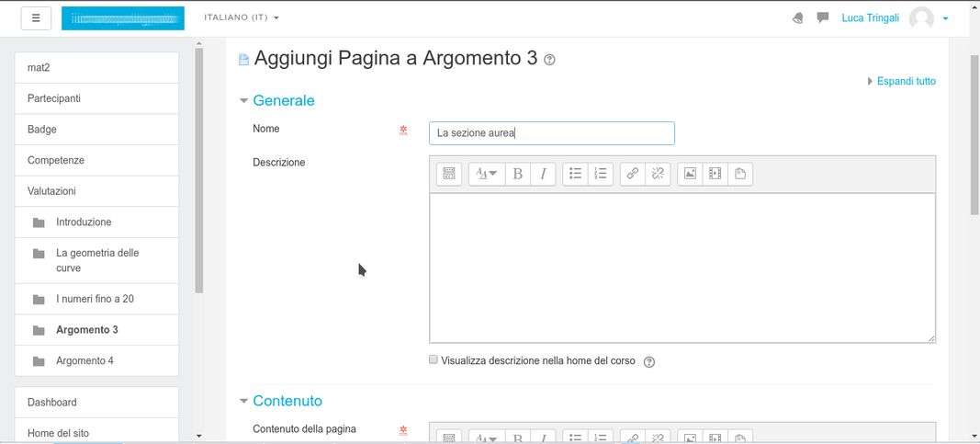
Task: Click folder icon beside Argomento 4
Action: click(39, 361)
